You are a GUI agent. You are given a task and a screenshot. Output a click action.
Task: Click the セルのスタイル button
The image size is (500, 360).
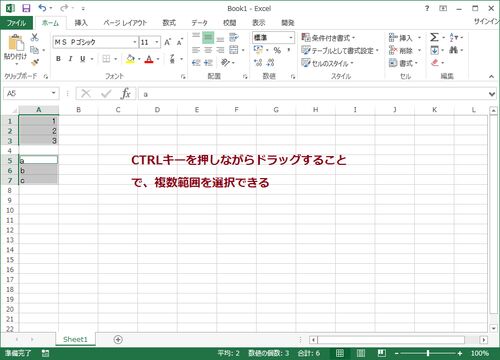(327, 63)
